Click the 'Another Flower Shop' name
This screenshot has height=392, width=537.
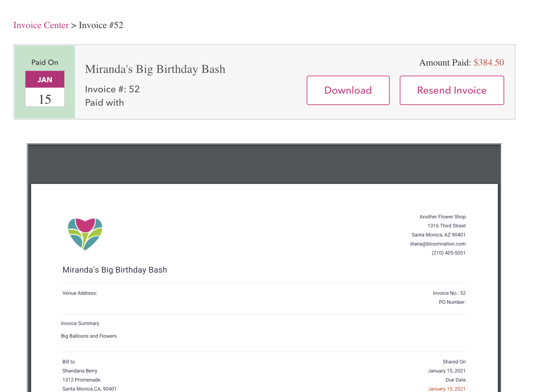coord(443,217)
